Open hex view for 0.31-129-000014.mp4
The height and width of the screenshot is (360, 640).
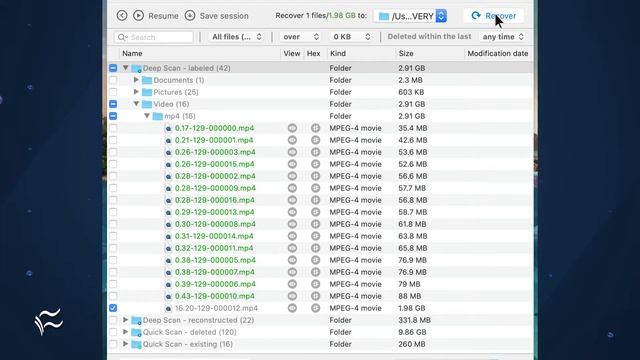tap(316, 236)
